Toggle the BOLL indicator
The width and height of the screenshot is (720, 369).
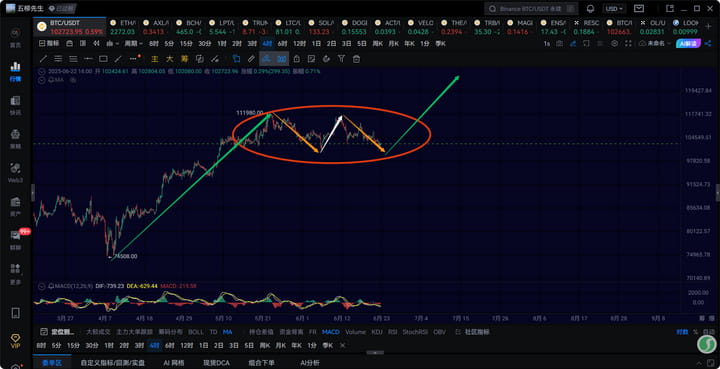point(196,332)
